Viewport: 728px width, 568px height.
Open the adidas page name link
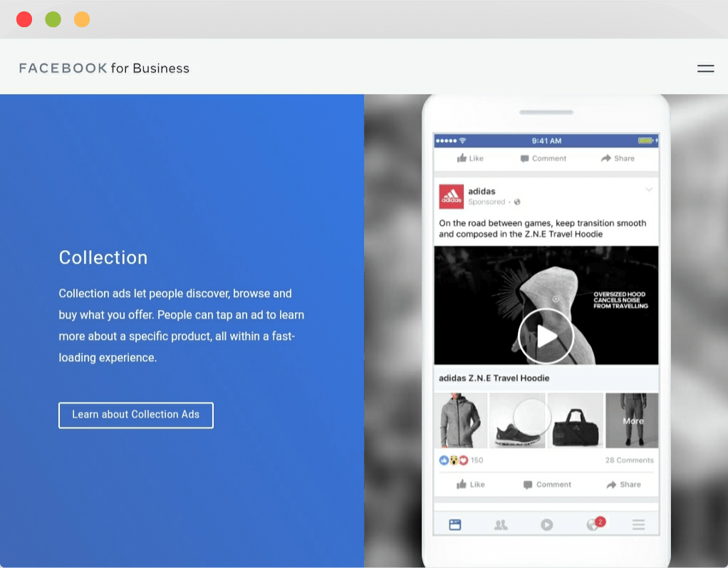coord(482,191)
